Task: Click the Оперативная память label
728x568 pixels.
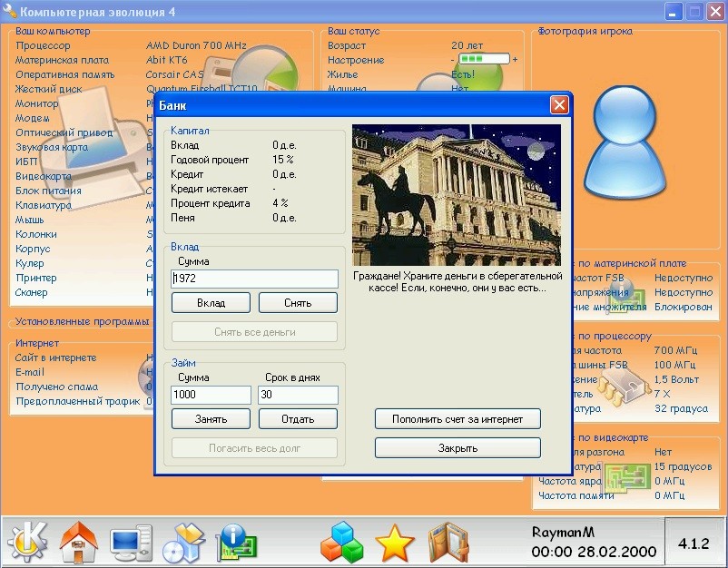Action: (x=64, y=74)
